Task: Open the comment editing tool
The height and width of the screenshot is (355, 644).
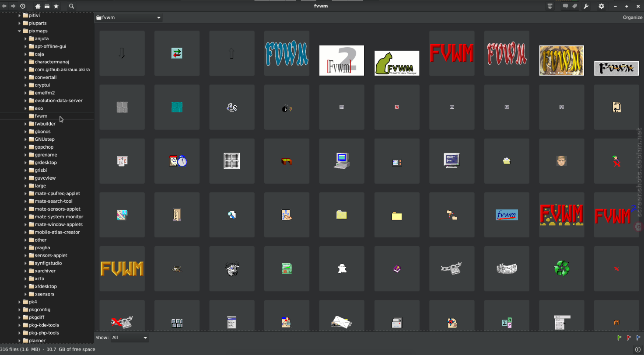Action: coord(566,6)
